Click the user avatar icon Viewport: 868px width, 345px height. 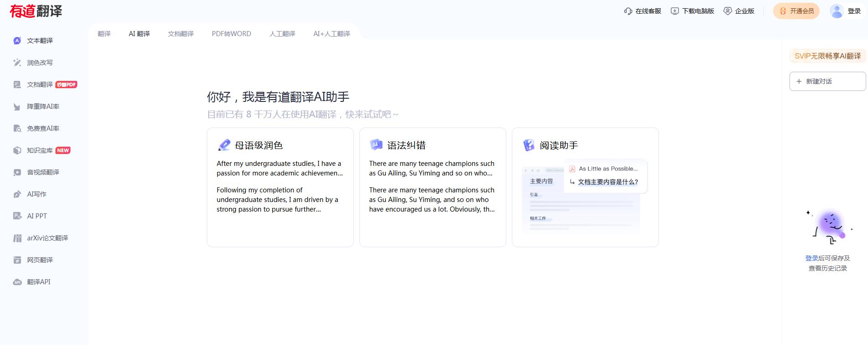coord(837,11)
